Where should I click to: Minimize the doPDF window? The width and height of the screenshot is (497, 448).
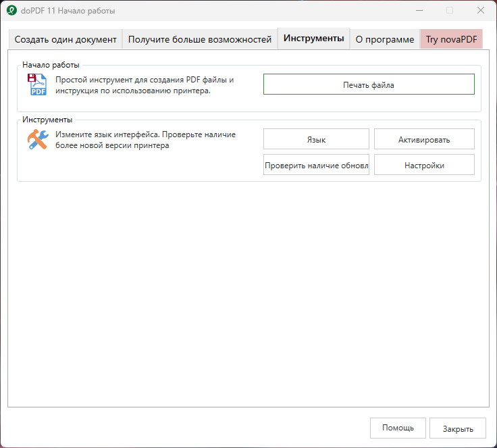(x=419, y=10)
